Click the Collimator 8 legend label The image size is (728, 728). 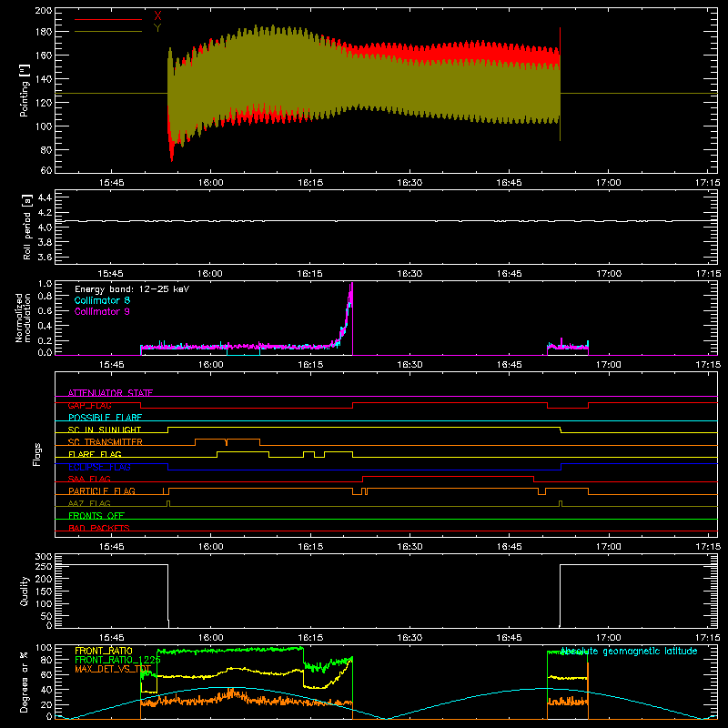[102, 300]
